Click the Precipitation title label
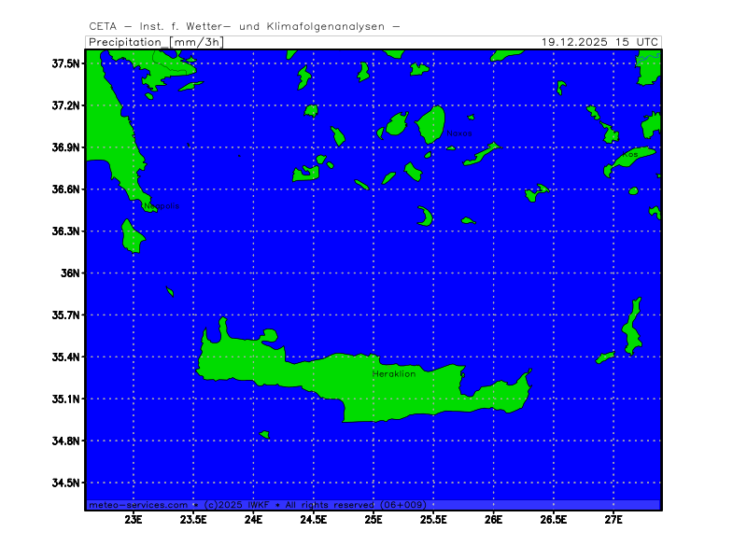The image size is (747, 560). (126, 42)
